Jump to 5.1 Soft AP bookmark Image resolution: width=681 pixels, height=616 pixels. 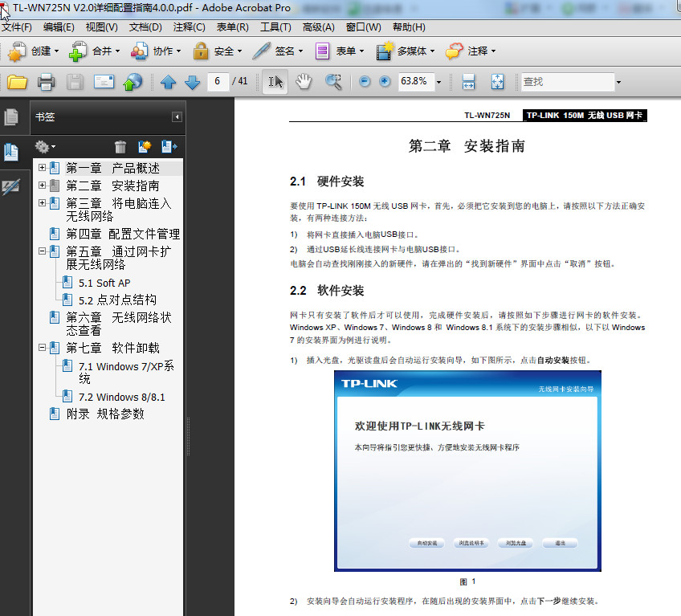(x=104, y=284)
